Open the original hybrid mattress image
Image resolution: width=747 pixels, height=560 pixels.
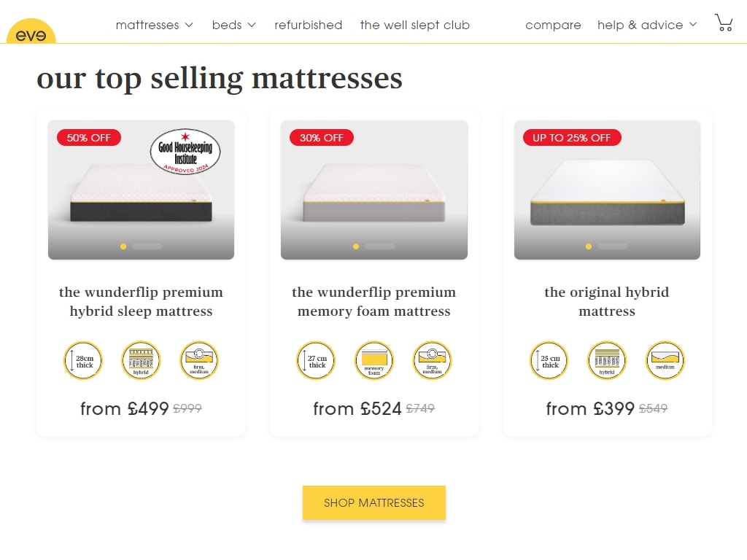tap(607, 190)
